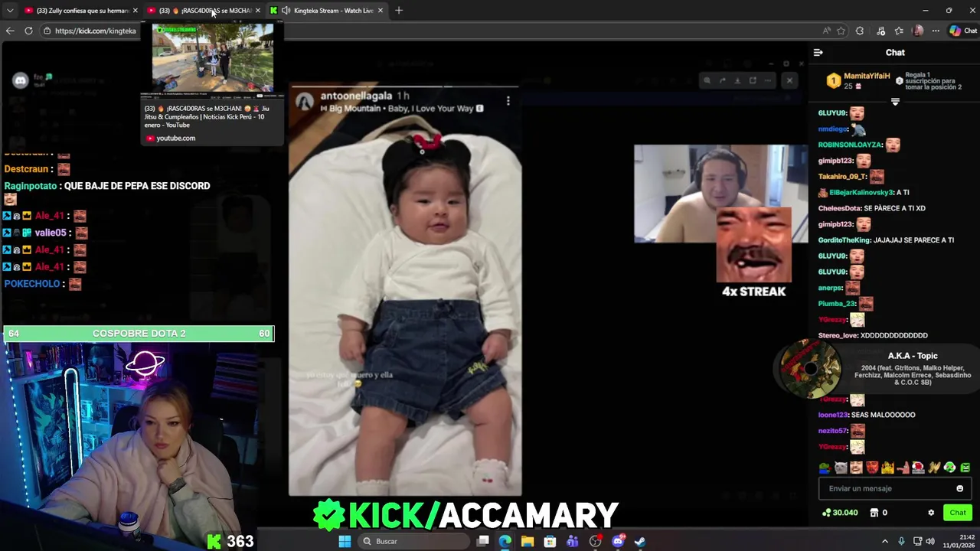The height and width of the screenshot is (551, 980).
Task: Open Copilot Chat in Edge toolbar
Action: 962,31
